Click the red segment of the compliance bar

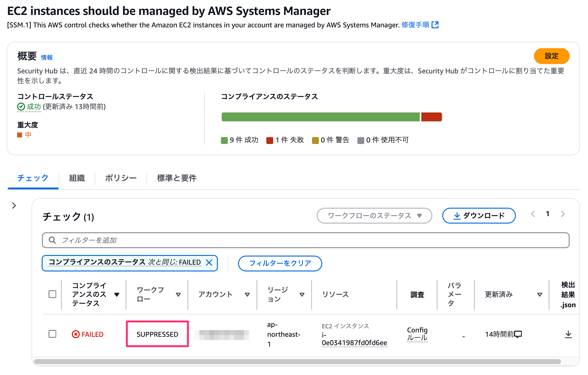tap(431, 117)
